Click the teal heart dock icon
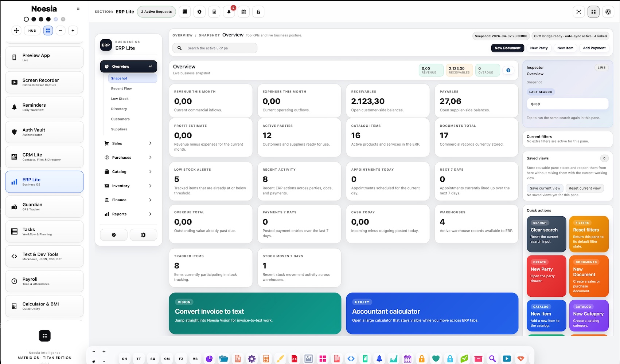This screenshot has width=620, height=364. 436,359
